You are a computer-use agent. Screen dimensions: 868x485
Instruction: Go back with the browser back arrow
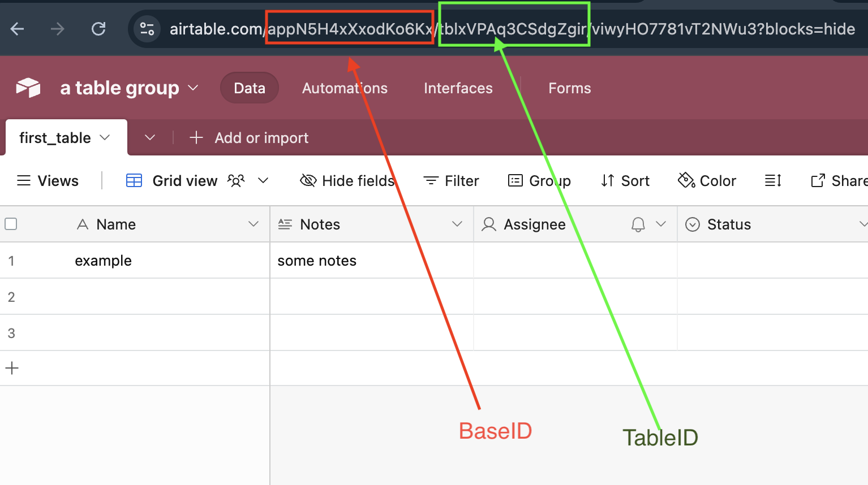click(18, 29)
